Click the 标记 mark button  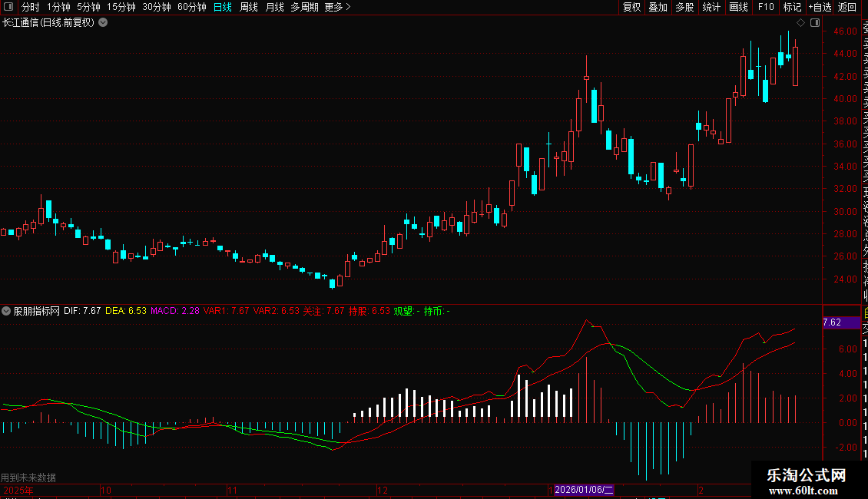pos(792,7)
